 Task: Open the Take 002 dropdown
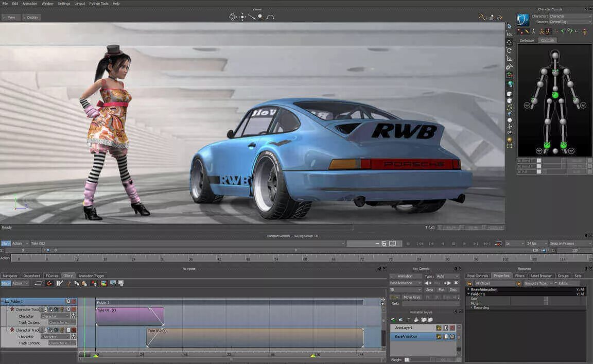[x=187, y=244]
